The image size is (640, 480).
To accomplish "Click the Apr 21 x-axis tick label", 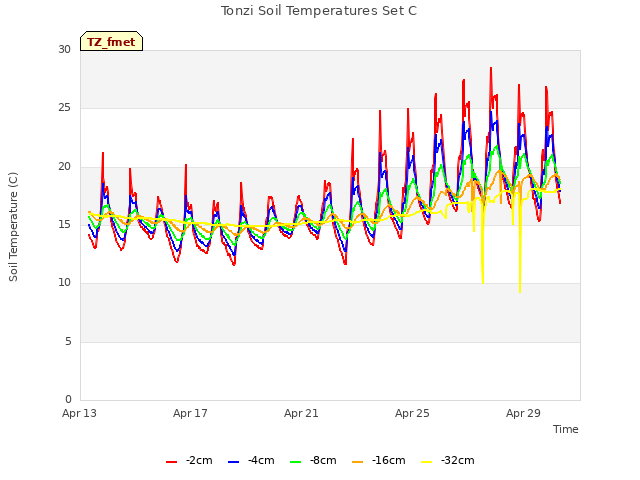I will click(x=301, y=413).
